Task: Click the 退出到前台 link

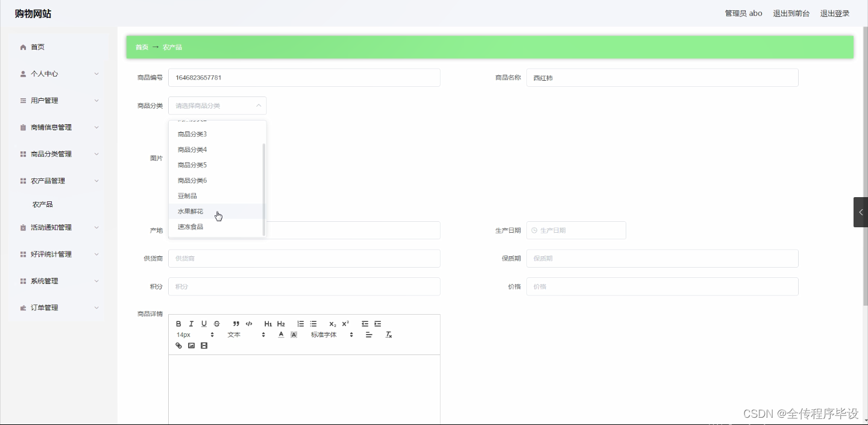Action: click(x=791, y=13)
